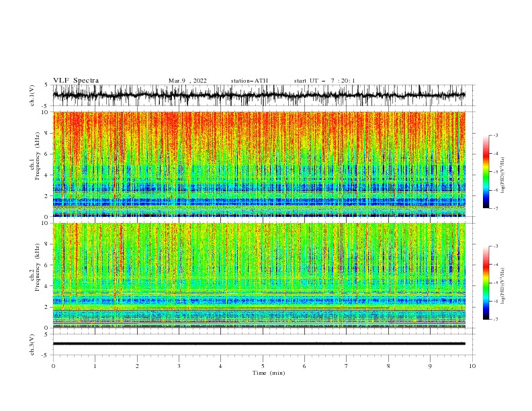Click the ch.3 flat voltage trace
532x411 pixels.
(x=259, y=344)
